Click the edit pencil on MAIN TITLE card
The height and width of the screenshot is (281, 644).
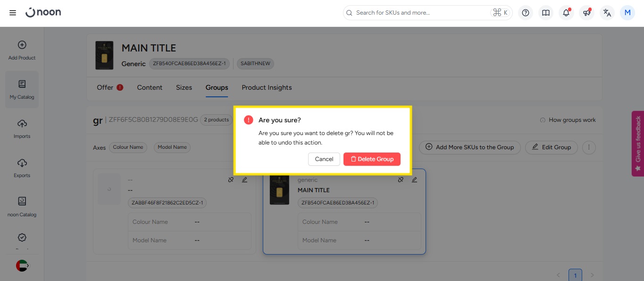[x=414, y=180]
